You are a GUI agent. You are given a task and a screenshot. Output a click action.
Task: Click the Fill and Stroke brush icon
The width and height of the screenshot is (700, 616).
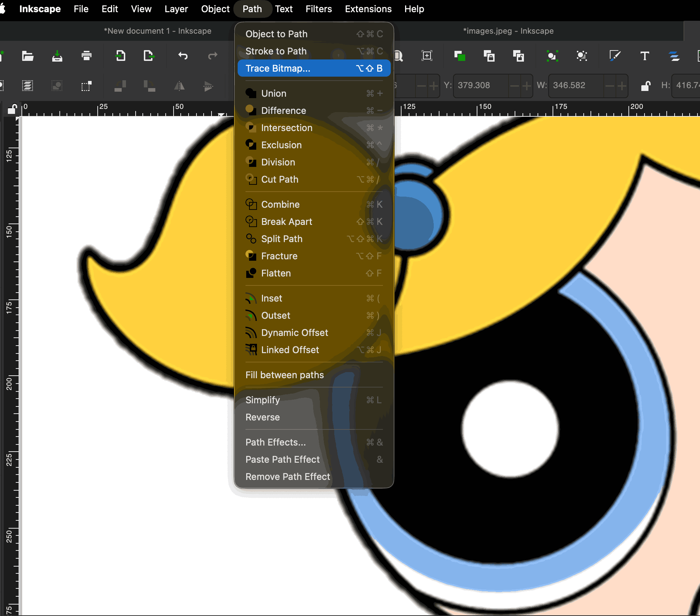click(614, 56)
